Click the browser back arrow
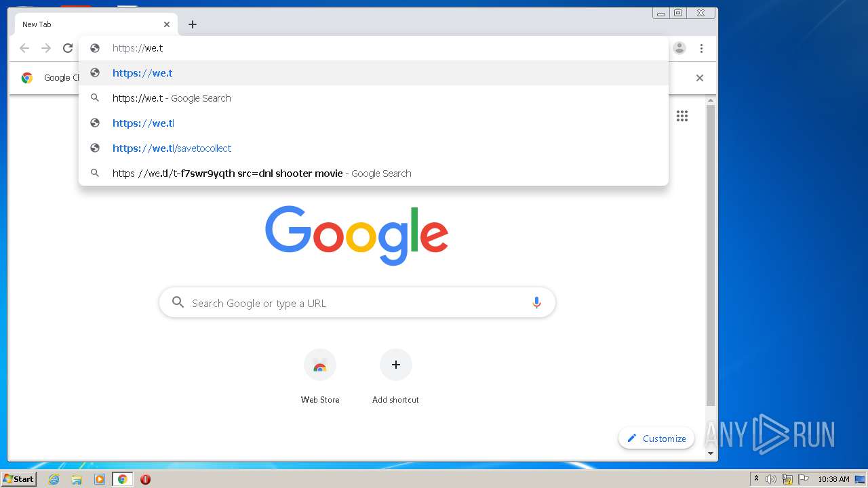The height and width of the screenshot is (488, 868). click(x=24, y=48)
